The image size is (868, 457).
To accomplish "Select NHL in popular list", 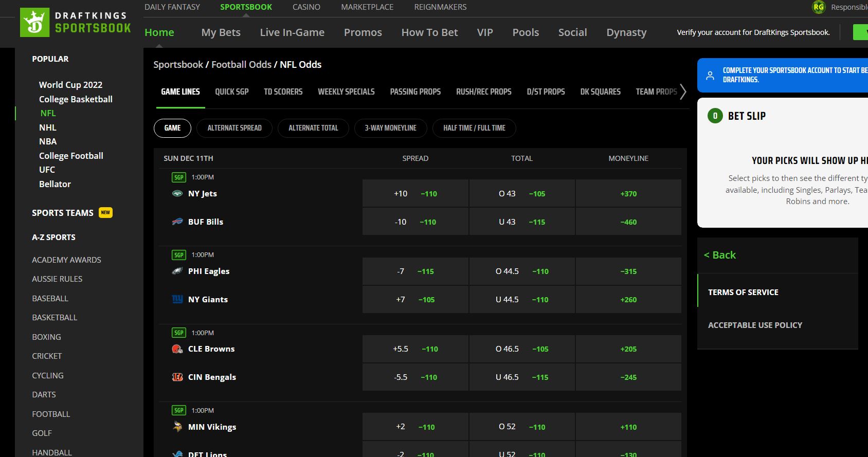I will point(48,127).
